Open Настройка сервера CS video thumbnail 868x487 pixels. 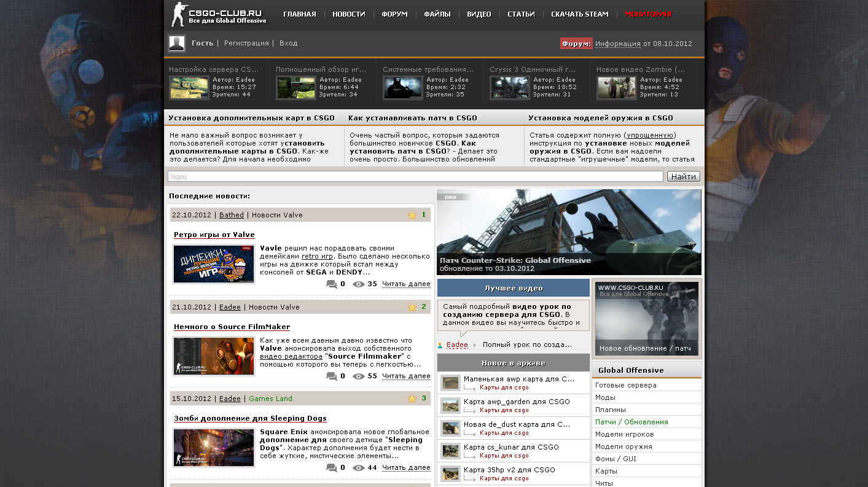(x=189, y=87)
